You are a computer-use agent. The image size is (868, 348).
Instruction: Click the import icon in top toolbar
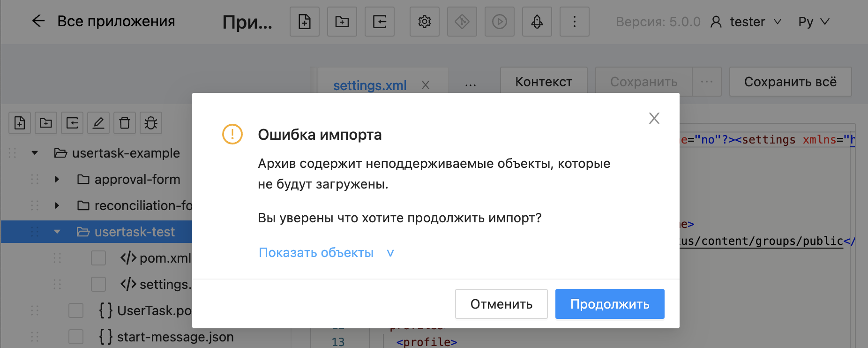point(380,22)
